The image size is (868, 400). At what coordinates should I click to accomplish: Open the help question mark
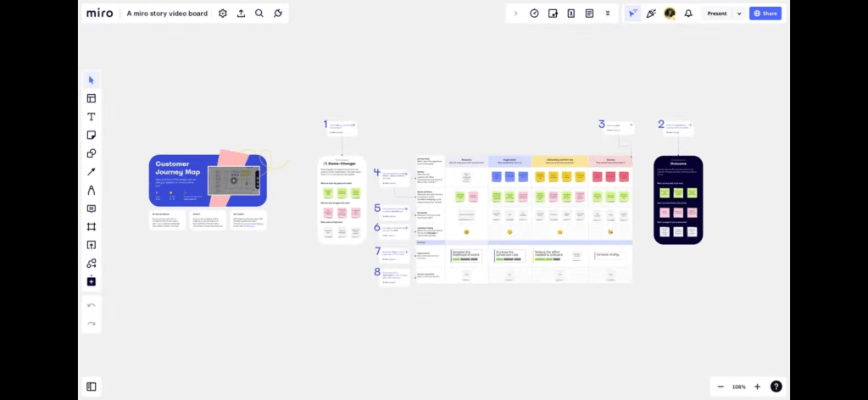coord(776,386)
